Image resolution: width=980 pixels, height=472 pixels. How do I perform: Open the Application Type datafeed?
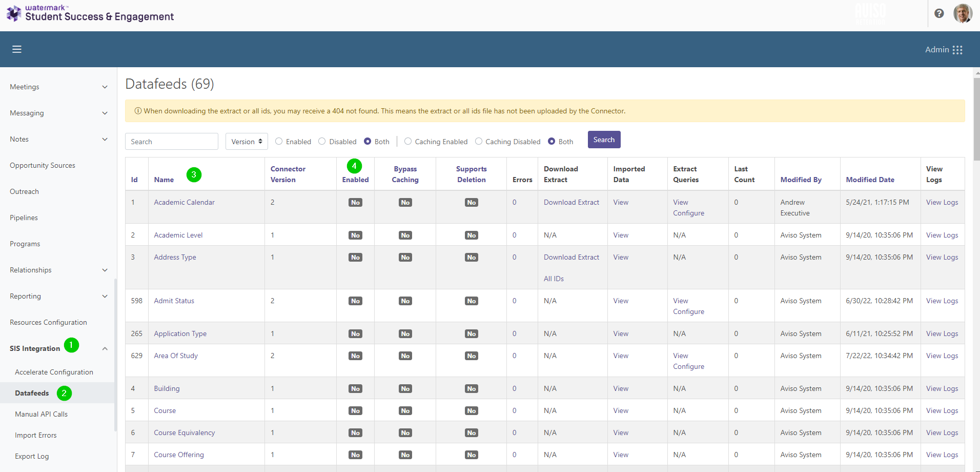180,333
